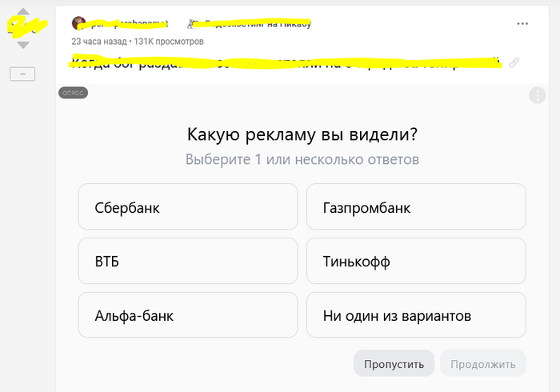Click the 'Опрос' badge

(x=74, y=93)
